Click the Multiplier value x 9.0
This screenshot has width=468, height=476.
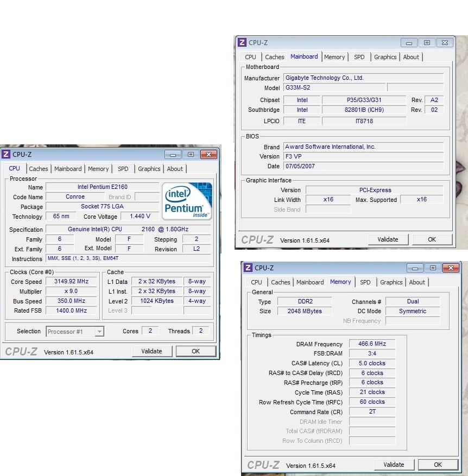71,291
